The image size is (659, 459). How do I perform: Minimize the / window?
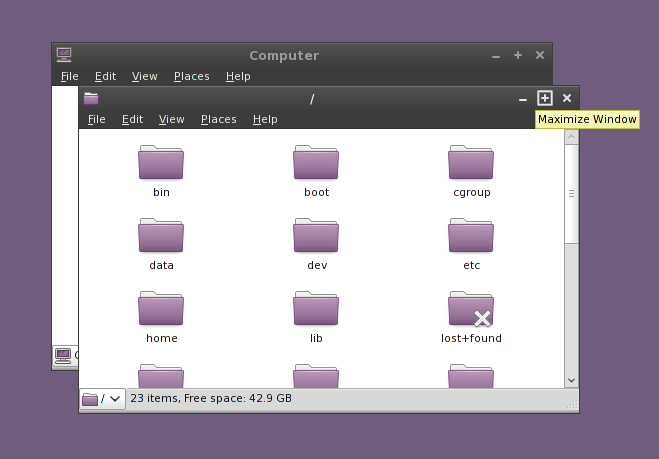point(523,99)
